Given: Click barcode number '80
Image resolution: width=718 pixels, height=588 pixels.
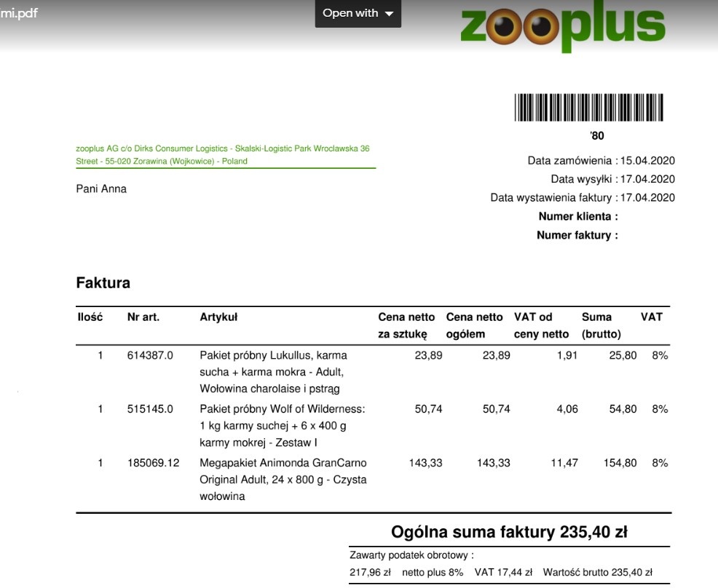Looking at the screenshot, I should click(597, 136).
